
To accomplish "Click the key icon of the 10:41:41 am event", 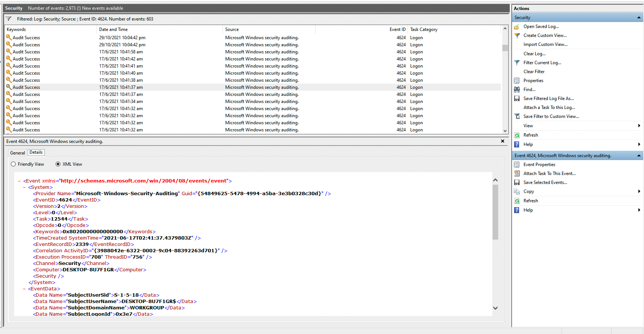I will coord(9,66).
